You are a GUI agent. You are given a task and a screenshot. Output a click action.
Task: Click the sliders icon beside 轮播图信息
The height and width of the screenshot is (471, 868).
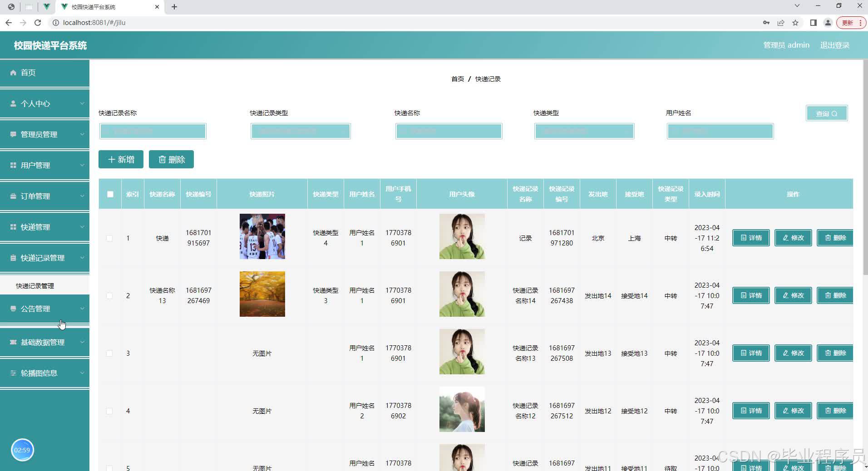point(13,373)
